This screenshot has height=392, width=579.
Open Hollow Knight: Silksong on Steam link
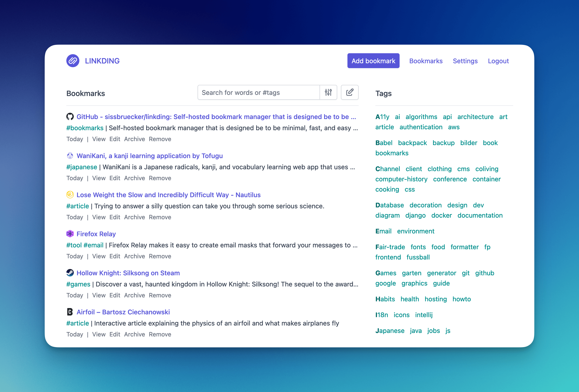pos(128,273)
